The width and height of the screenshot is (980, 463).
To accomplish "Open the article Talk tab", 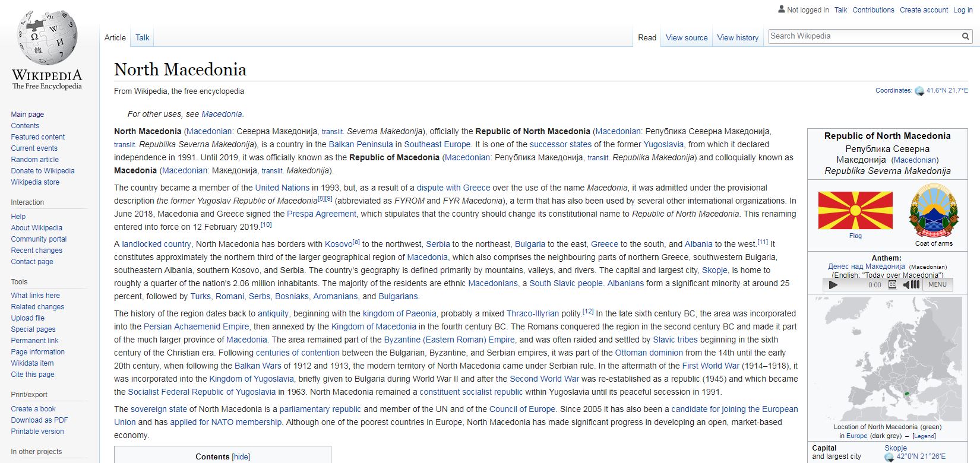I will click(142, 37).
